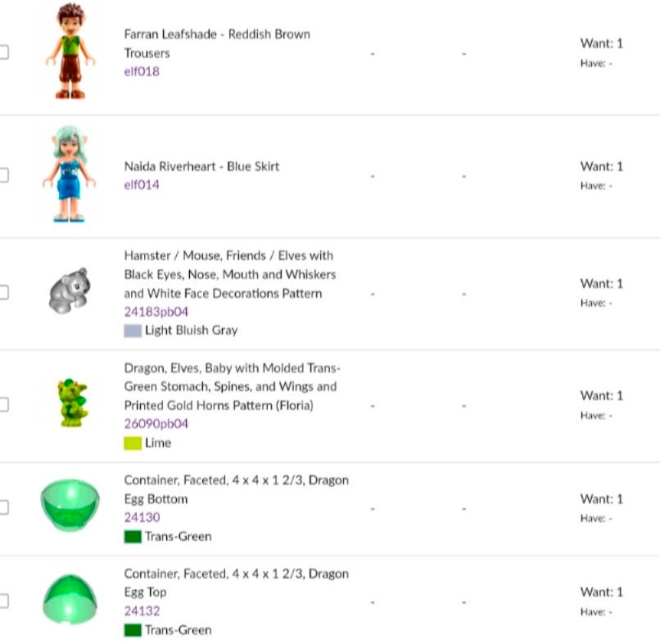Screen dimensions: 660x644
Task: Open the Naida Riverheart minifigure image
Action: (x=68, y=174)
